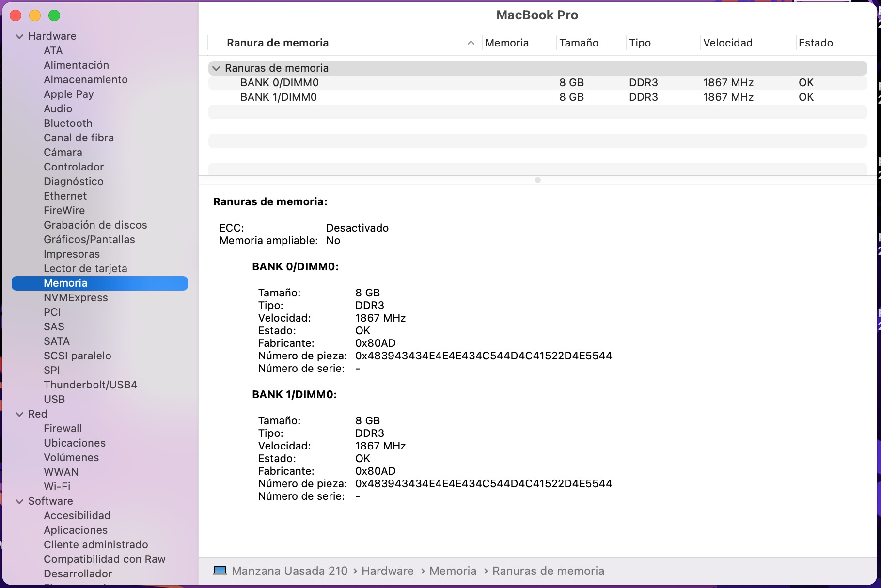
Task: Open Gráficos/Pantallas in the sidebar
Action: pyautogui.click(x=89, y=240)
